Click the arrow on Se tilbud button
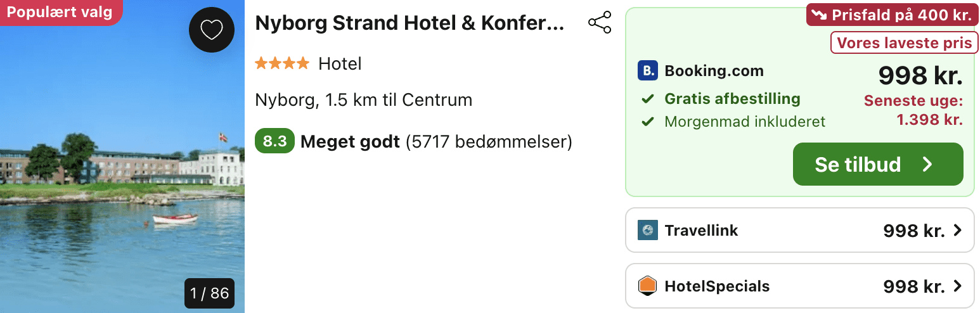Viewport: 980px width, 313px height. [x=927, y=165]
